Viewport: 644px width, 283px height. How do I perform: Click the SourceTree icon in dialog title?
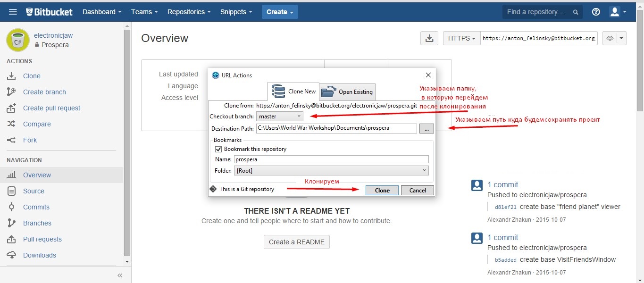point(216,75)
